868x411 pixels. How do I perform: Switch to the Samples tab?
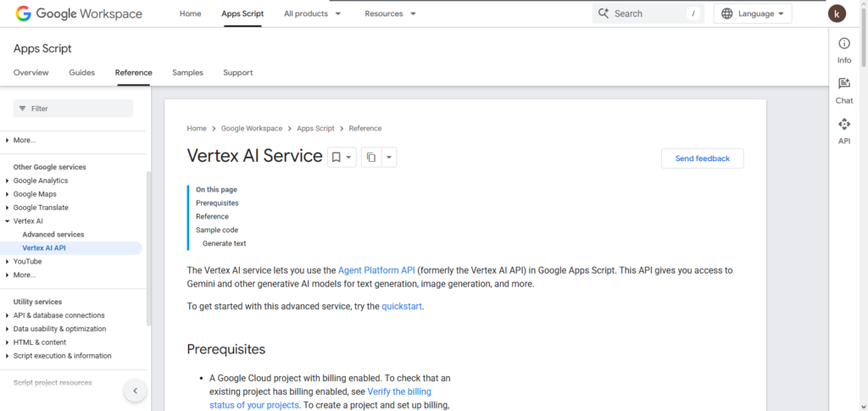pyautogui.click(x=187, y=73)
